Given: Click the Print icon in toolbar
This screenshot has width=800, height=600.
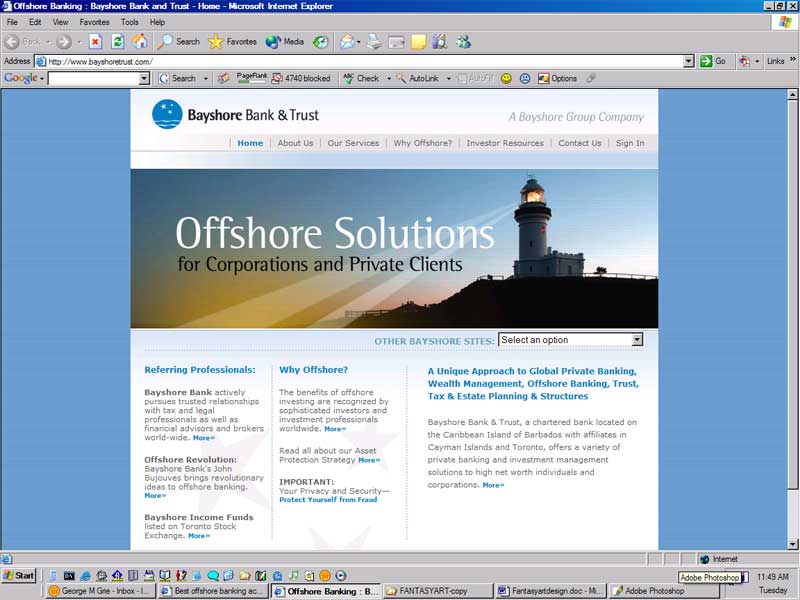Looking at the screenshot, I should (x=374, y=42).
